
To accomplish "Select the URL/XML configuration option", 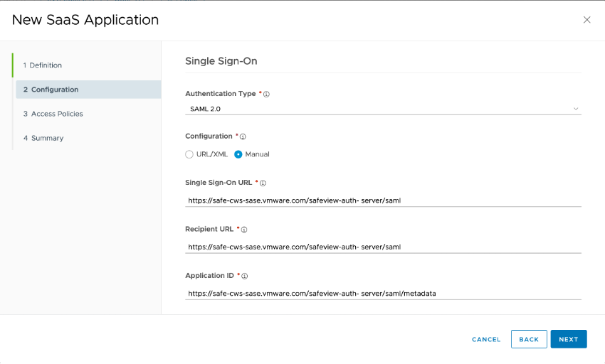I will coord(189,154).
